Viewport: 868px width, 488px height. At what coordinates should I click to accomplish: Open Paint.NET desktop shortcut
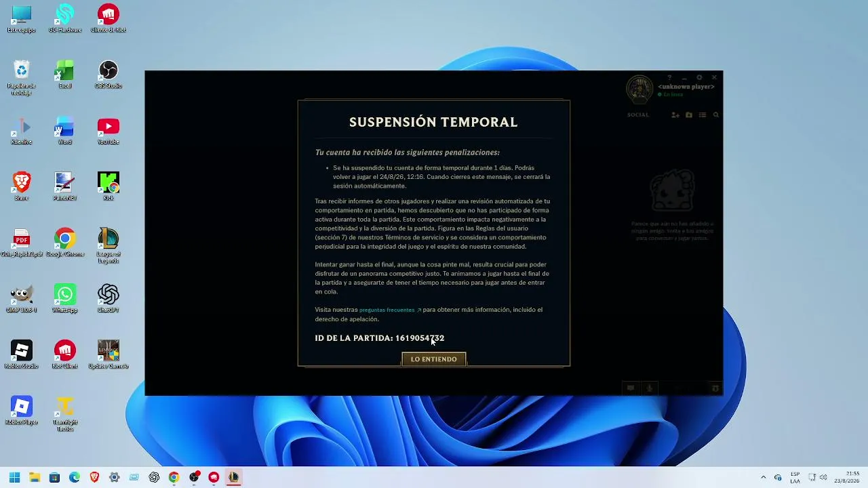point(65,186)
